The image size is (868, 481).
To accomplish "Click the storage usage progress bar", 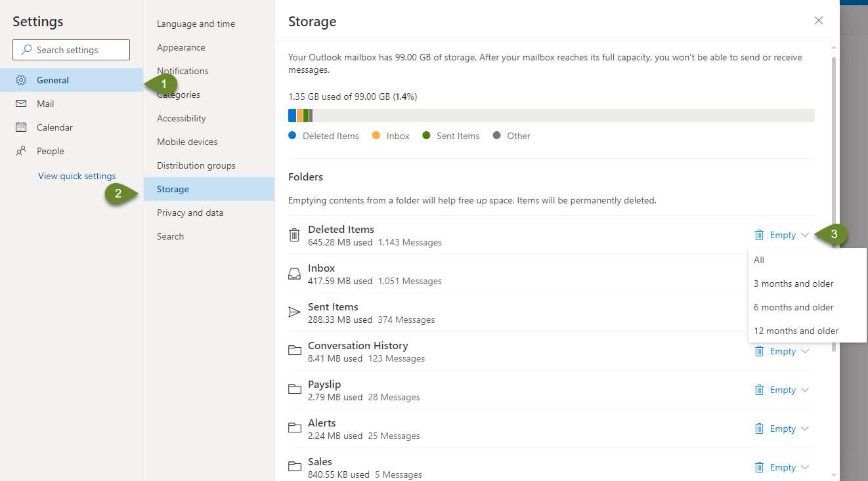I will click(x=550, y=115).
